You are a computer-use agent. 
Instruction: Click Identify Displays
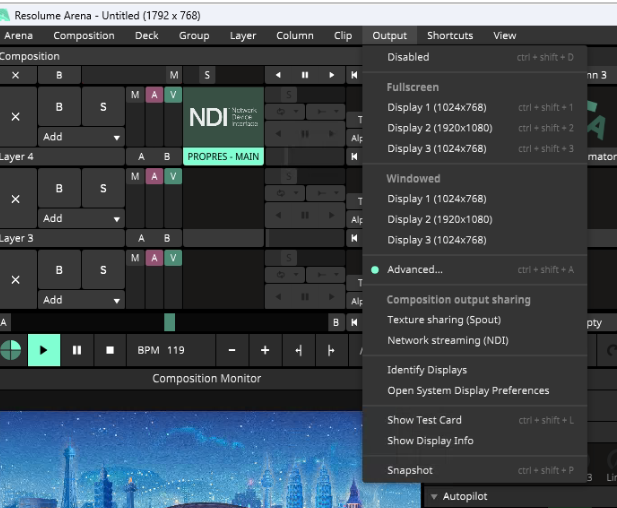[475, 370]
